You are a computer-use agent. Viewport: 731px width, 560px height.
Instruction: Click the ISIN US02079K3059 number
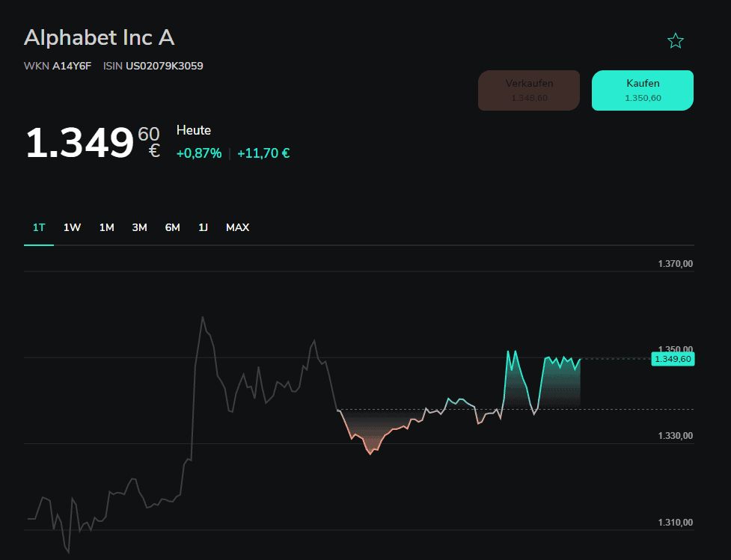164,66
